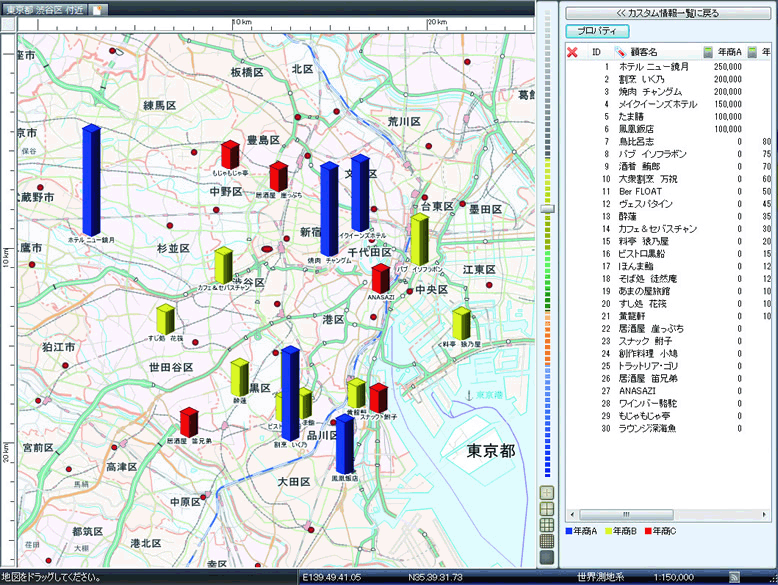
Task: Open the プロパティ button
Action: 597,31
